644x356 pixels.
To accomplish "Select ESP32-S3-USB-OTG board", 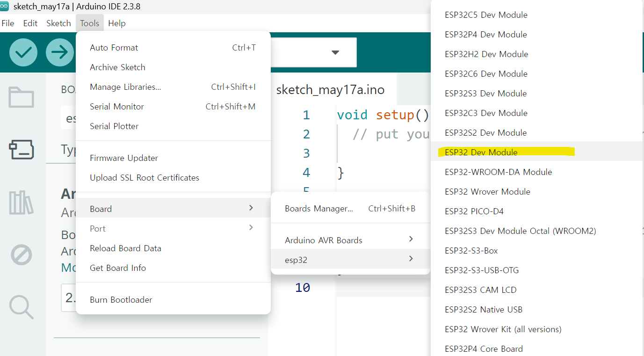I will pyautogui.click(x=537, y=270).
